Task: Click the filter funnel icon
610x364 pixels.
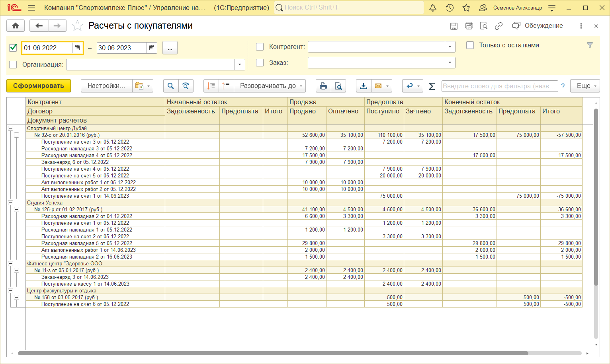Action: point(590,45)
